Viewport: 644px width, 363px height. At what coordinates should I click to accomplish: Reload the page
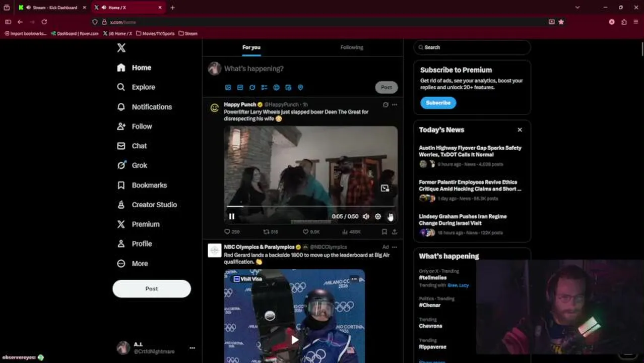(44, 22)
